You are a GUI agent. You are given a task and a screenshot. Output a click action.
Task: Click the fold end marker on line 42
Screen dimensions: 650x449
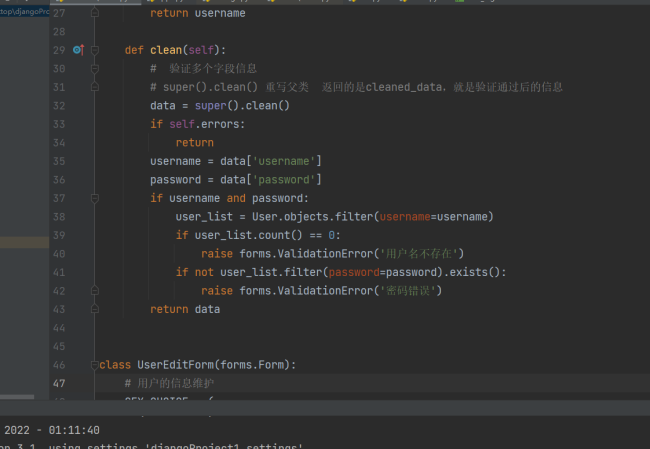tap(95, 291)
